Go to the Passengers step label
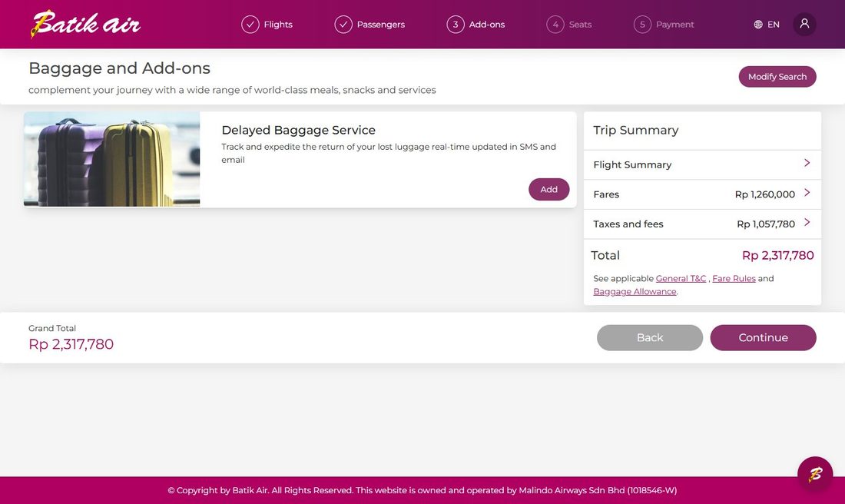 click(380, 25)
